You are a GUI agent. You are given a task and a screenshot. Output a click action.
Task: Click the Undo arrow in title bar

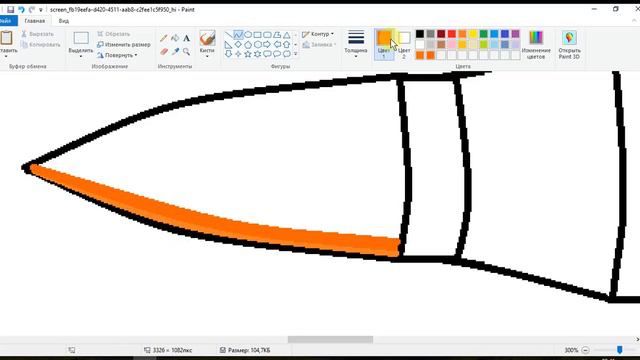point(21,9)
